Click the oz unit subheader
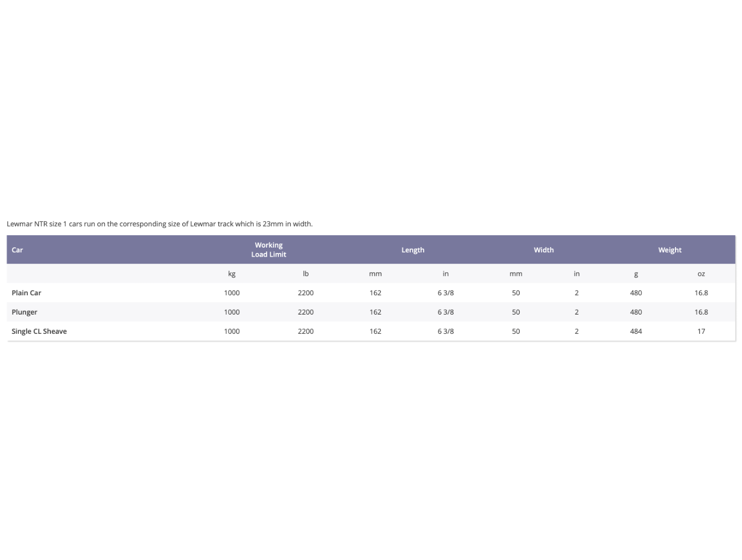The image size is (742, 560). coord(701,273)
